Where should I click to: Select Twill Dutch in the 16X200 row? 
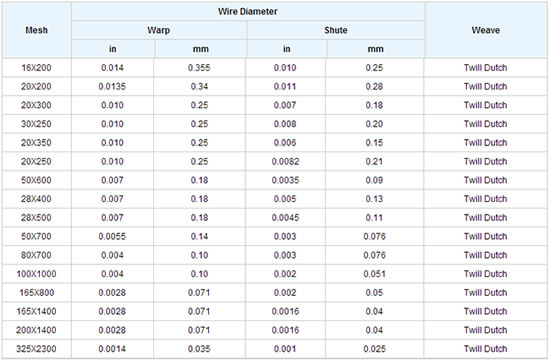486,68
